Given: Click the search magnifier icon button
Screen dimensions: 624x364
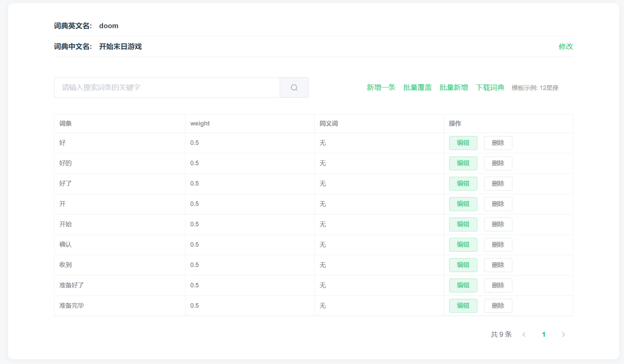Looking at the screenshot, I should (x=294, y=88).
